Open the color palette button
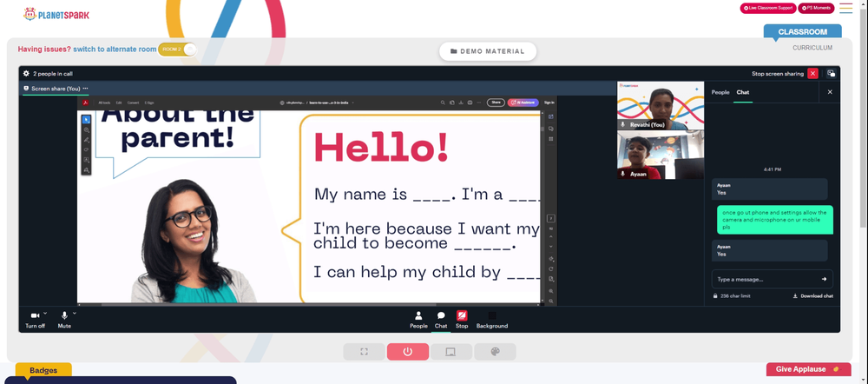 [495, 352]
